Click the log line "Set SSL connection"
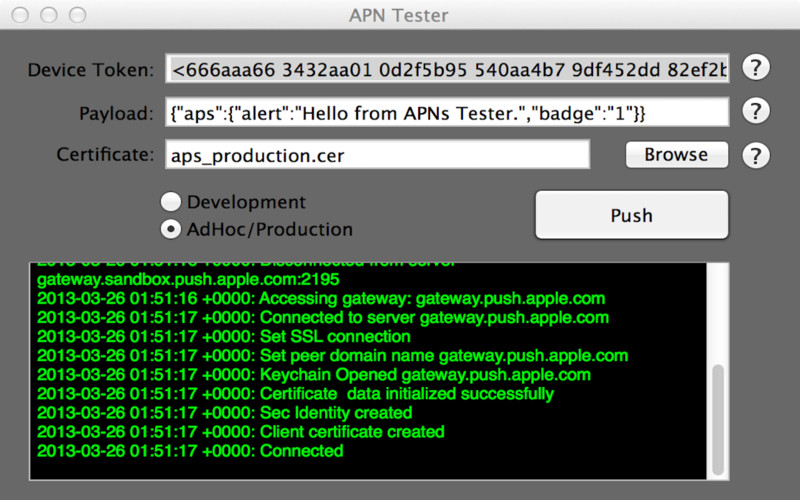Screen dimensions: 800x500 point(223,337)
